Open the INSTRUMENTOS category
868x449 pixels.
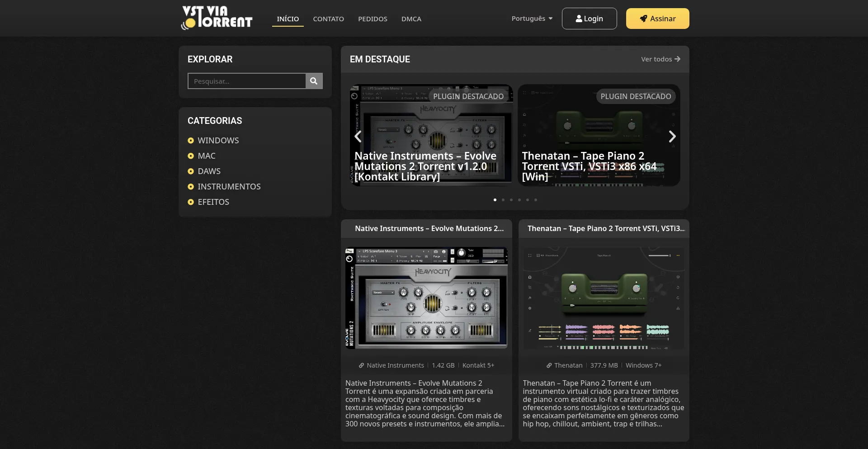tap(229, 186)
